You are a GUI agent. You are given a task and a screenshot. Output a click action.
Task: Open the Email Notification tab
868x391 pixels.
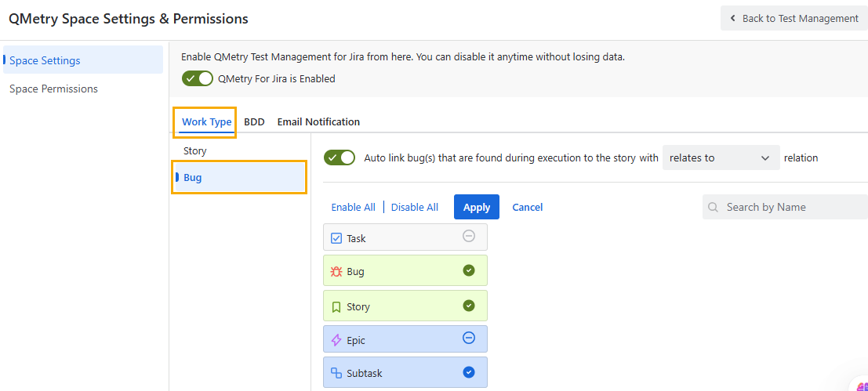coord(318,121)
